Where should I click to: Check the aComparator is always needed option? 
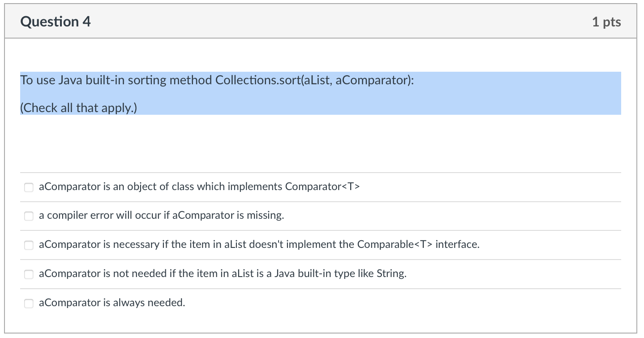pos(29,303)
